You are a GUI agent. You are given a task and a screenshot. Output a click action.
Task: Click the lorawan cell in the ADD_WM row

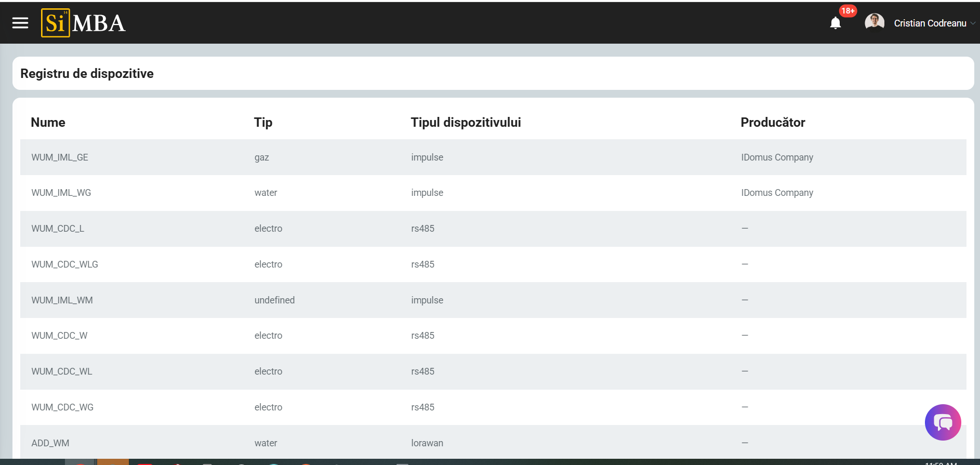[427, 443]
